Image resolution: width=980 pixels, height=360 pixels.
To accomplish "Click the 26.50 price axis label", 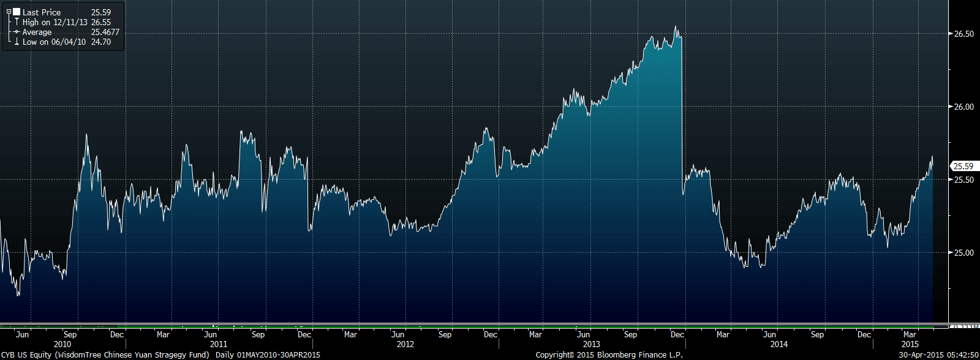I will click(964, 34).
